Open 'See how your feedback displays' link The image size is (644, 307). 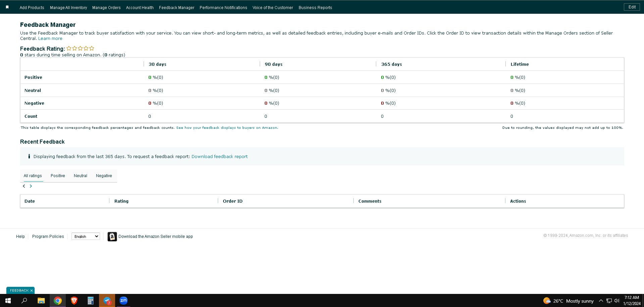tap(227, 128)
